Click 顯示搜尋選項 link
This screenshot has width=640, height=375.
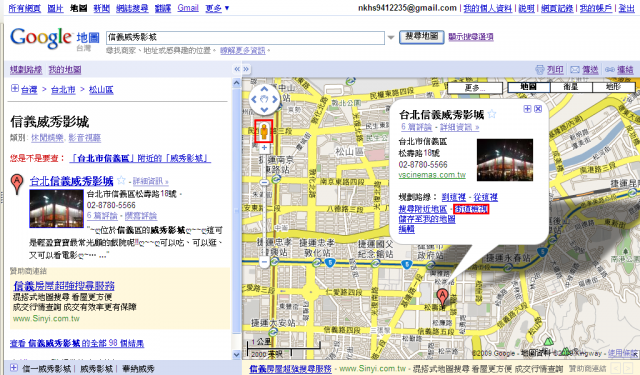tap(471, 37)
